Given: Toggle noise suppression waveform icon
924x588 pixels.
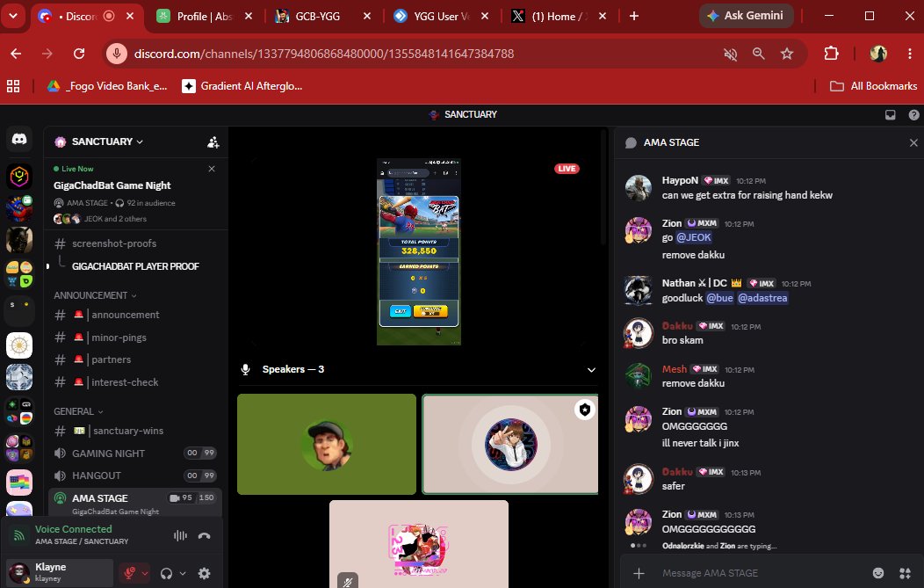Looking at the screenshot, I should 180,535.
